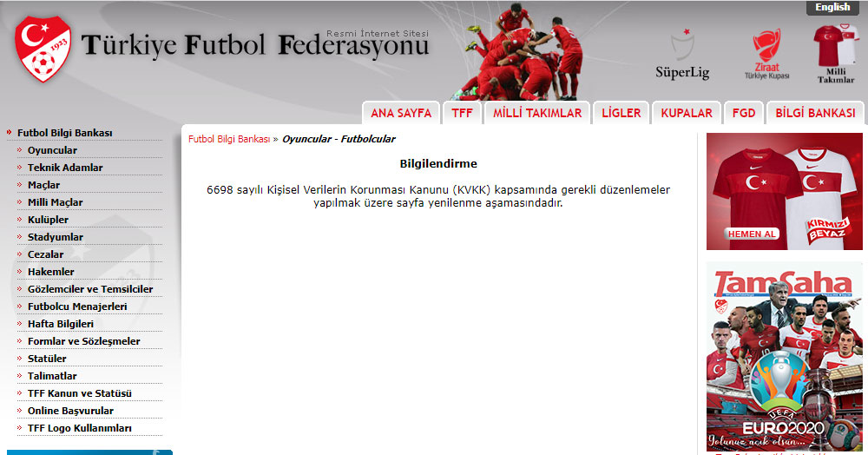Open TFF Kanun ve Statüsü link
This screenshot has height=455, width=868.
click(x=80, y=393)
